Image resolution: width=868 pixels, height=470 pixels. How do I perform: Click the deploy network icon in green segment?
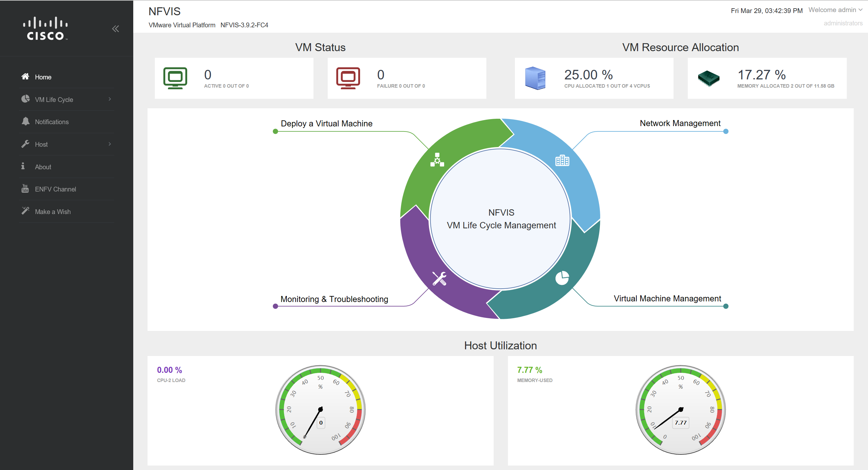coord(437,160)
